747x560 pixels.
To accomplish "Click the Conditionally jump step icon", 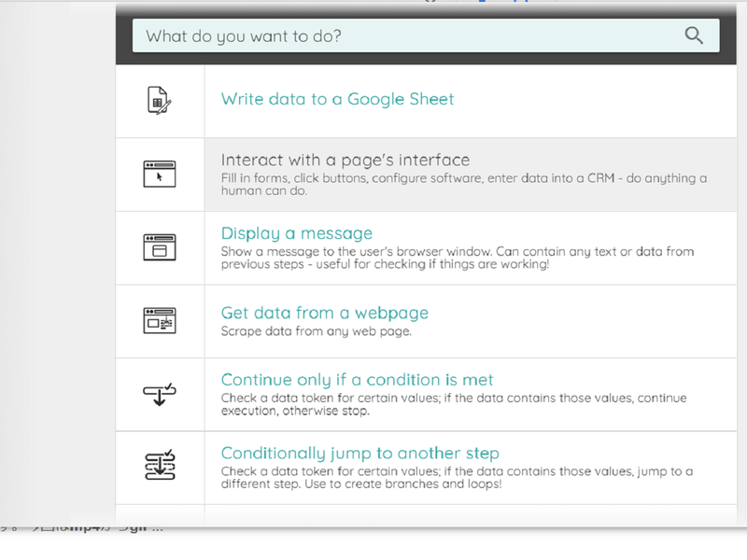I will [x=160, y=467].
